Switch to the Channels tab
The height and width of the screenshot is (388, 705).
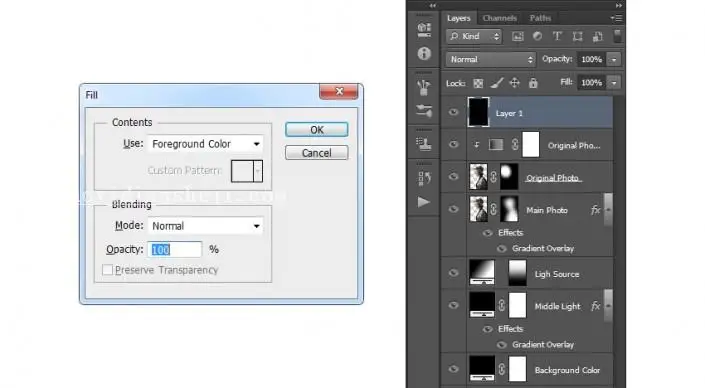pos(499,18)
